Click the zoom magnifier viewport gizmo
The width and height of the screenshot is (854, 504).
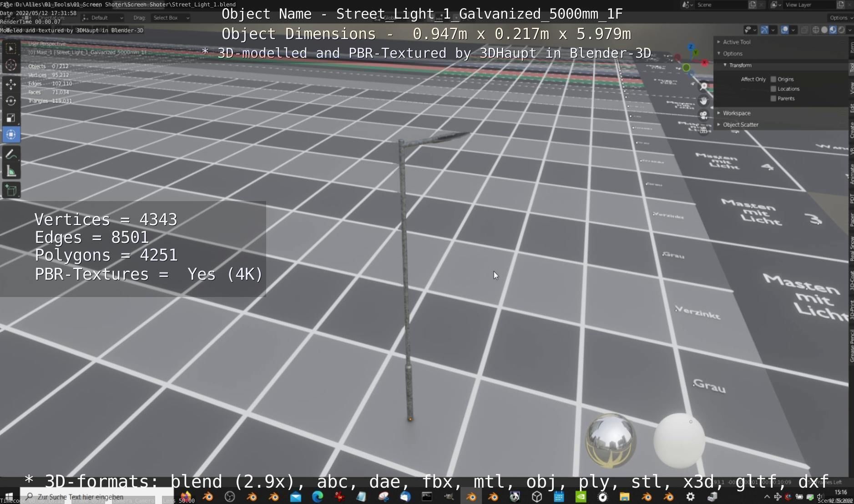[704, 86]
